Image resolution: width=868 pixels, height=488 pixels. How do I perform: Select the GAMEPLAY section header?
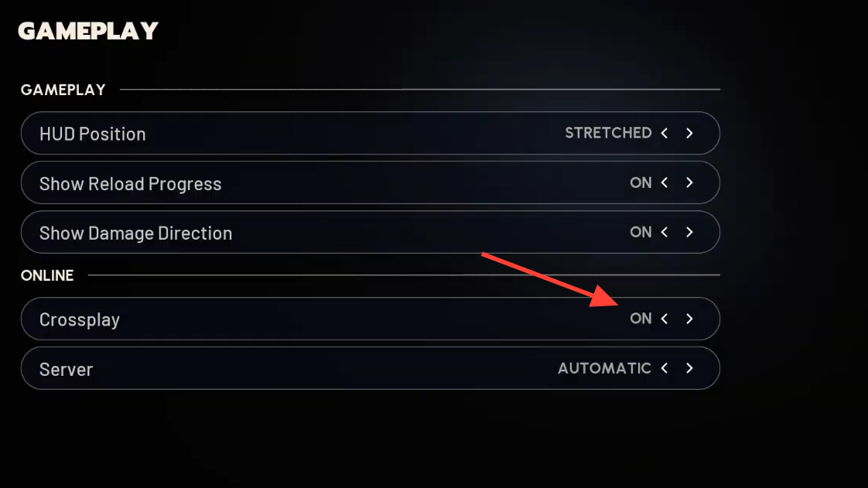[63, 90]
